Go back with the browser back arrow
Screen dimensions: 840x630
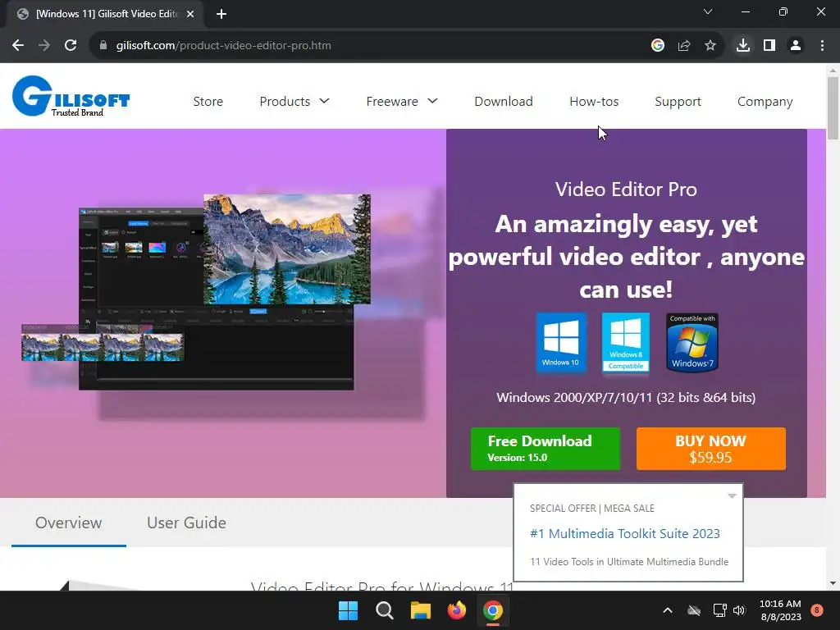pos(18,46)
